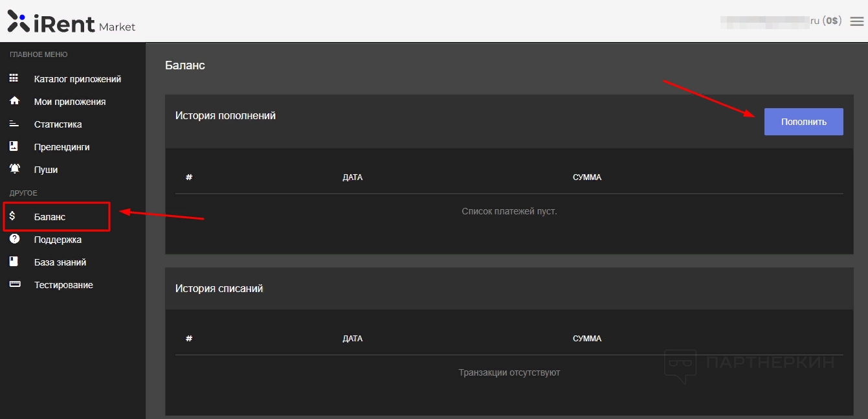
Task: Click the grid icon for Каталог приложений
Action: (x=14, y=79)
